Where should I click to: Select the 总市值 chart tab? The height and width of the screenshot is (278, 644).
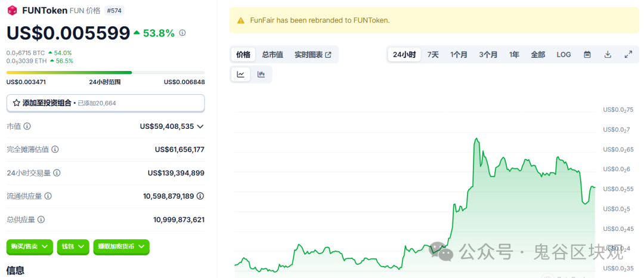click(273, 55)
